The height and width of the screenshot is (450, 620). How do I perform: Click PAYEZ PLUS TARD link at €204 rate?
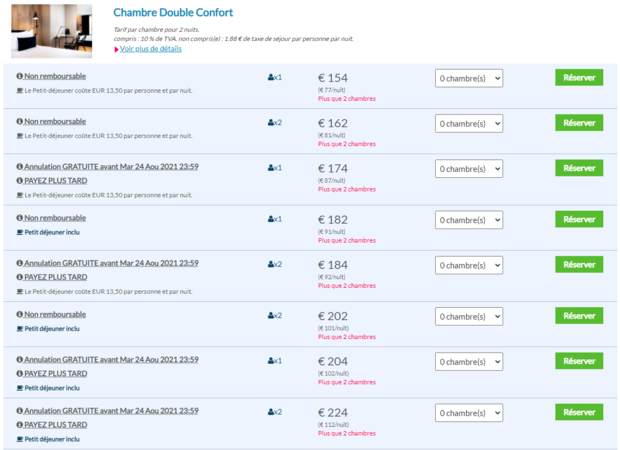click(x=56, y=373)
